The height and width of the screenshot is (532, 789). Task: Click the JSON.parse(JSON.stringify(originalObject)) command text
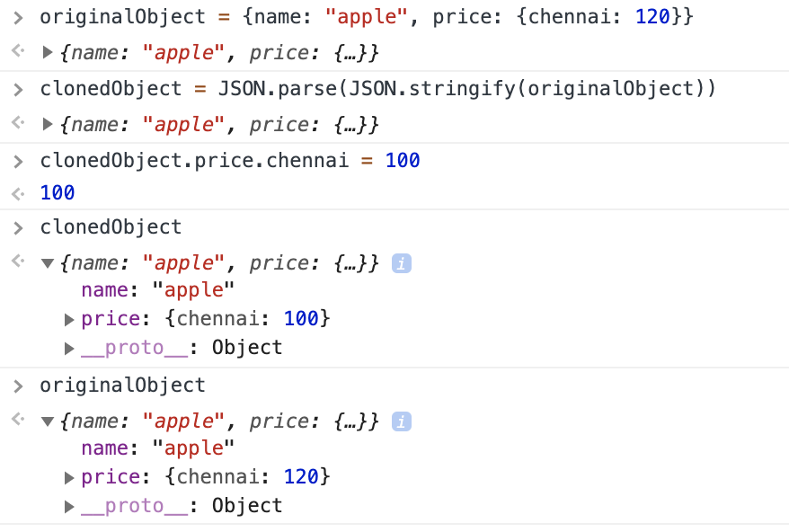(466, 89)
